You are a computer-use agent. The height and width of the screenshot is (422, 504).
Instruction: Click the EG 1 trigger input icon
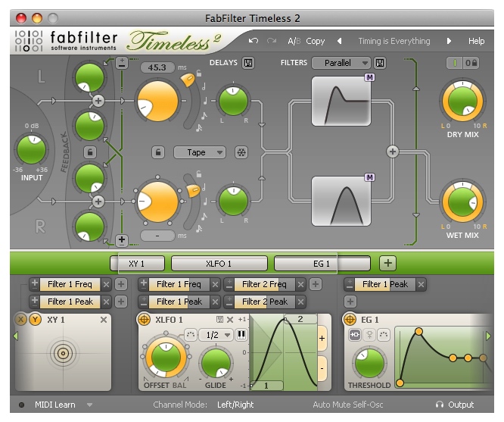[355, 335]
